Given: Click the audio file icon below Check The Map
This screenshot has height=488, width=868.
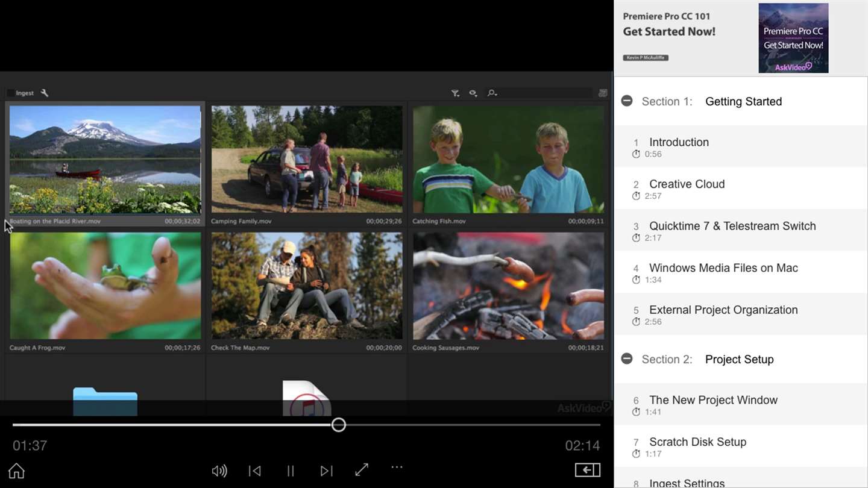Looking at the screenshot, I should (x=307, y=398).
